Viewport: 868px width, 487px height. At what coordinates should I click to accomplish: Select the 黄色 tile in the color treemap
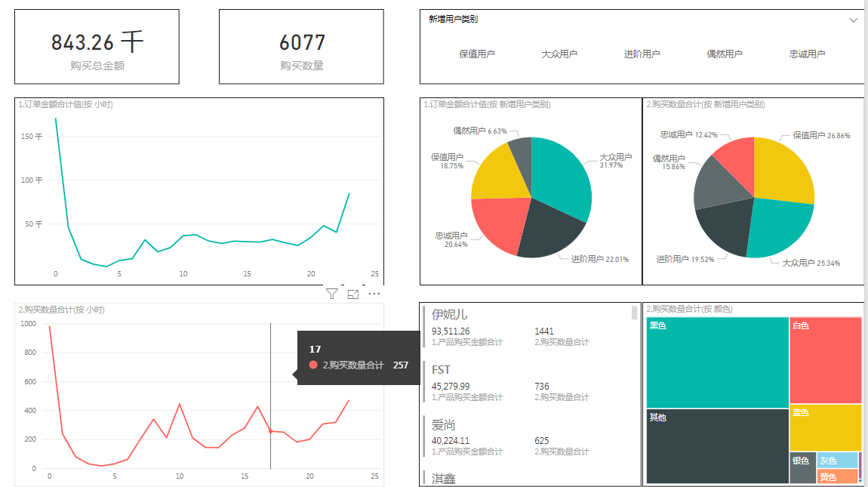pos(837,476)
